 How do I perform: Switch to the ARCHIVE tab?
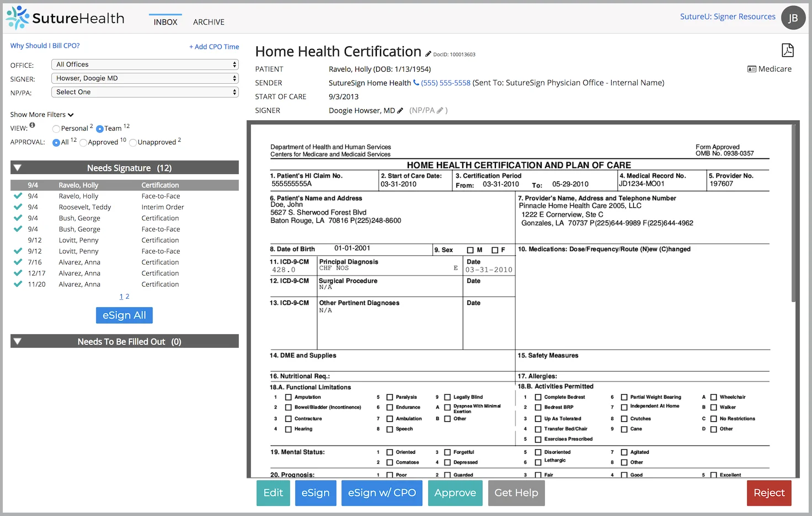click(209, 22)
